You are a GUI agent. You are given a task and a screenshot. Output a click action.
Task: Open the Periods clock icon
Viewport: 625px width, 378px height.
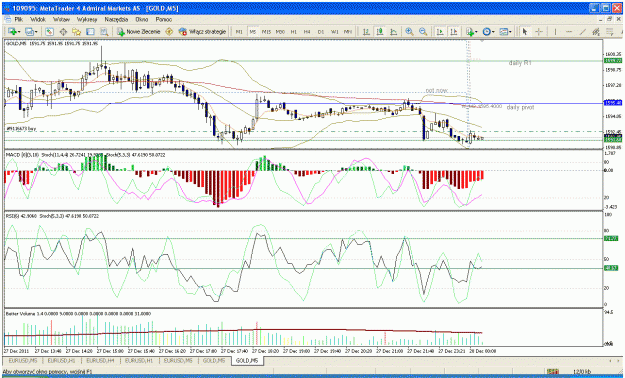click(486, 32)
